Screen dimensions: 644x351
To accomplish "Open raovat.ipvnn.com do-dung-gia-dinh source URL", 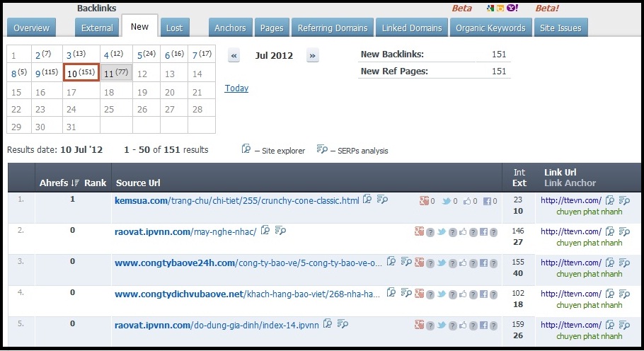I will 217,326.
